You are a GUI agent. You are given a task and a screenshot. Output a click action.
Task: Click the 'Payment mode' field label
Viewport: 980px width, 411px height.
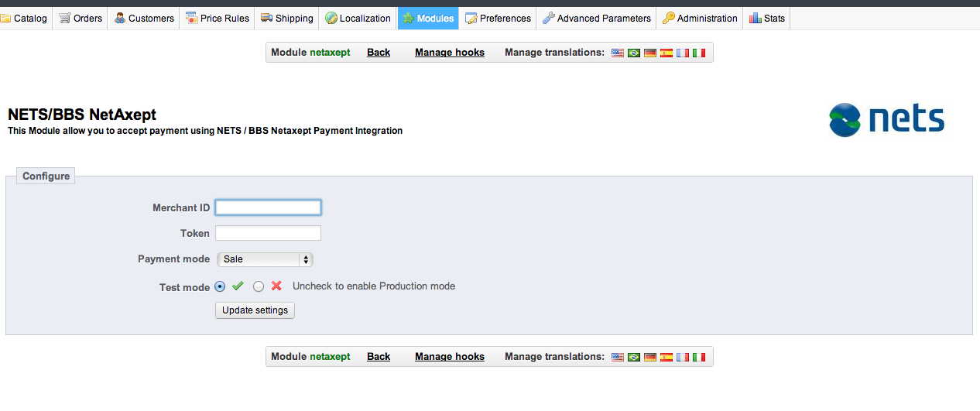pos(173,259)
